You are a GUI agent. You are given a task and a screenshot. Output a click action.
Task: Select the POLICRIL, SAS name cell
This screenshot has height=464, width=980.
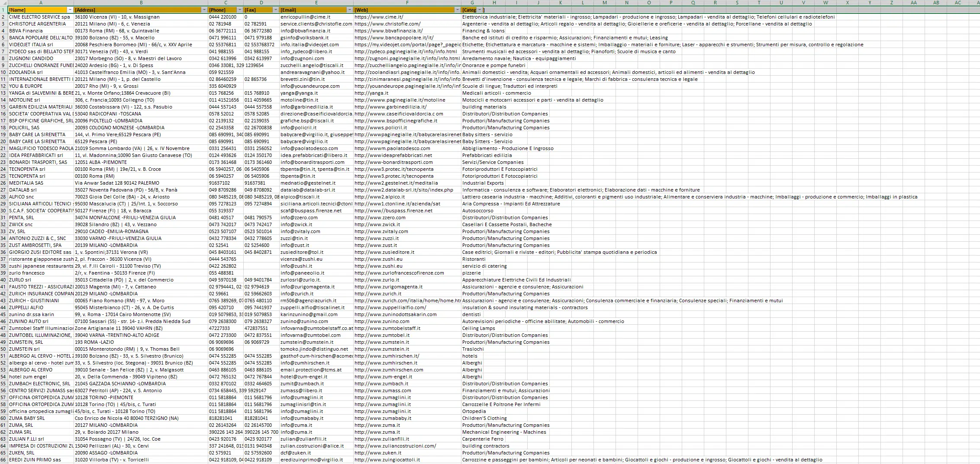41,128
